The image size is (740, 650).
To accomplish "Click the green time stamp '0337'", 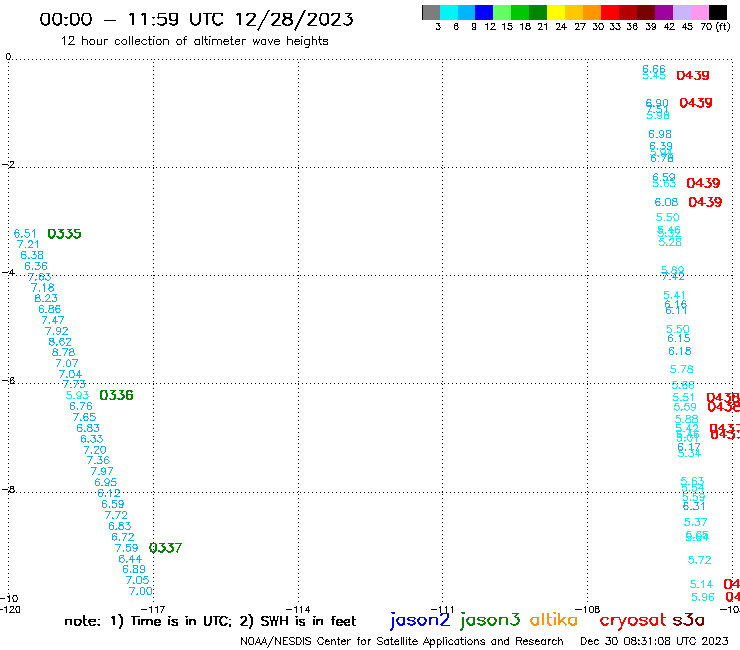I will point(165,548).
